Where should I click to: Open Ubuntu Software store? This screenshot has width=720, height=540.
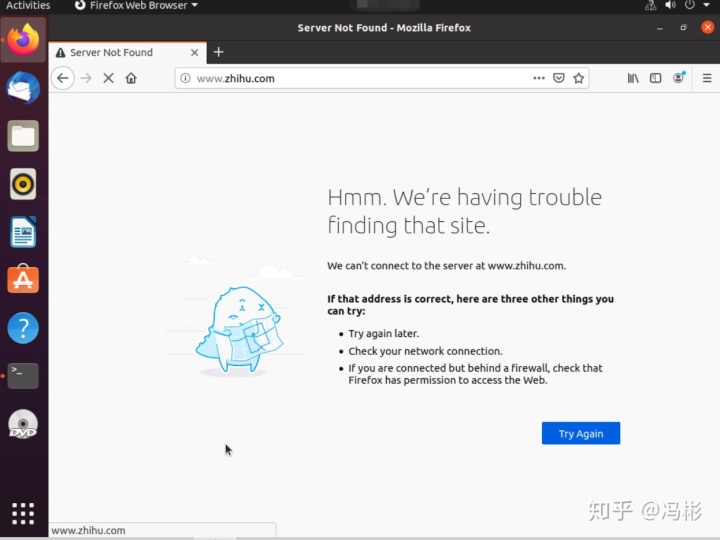pyautogui.click(x=23, y=279)
